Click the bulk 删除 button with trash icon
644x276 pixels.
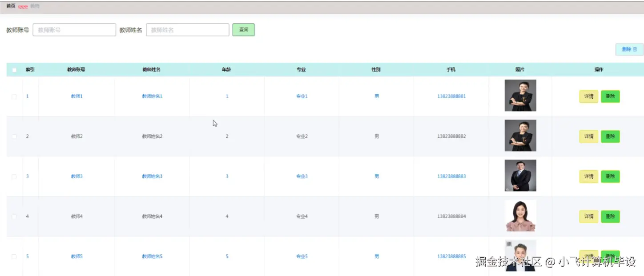[629, 49]
